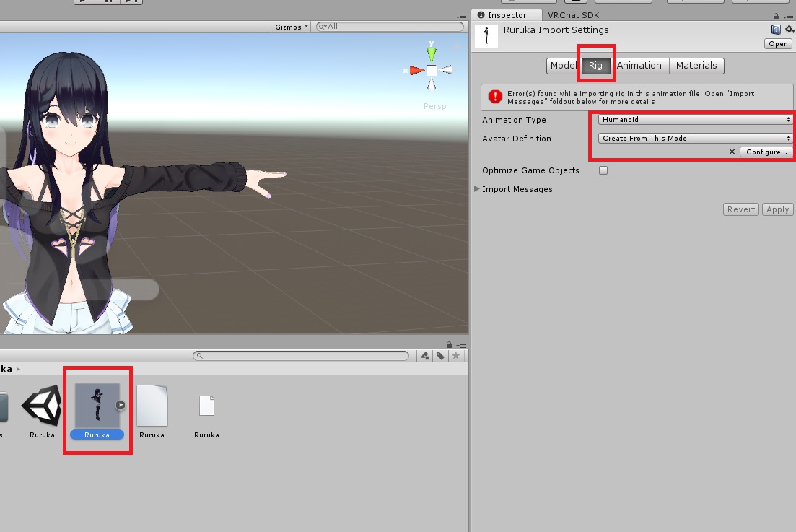The width and height of the screenshot is (796, 532).
Task: Click the red X axis cone gizmo
Action: pyautogui.click(x=417, y=70)
